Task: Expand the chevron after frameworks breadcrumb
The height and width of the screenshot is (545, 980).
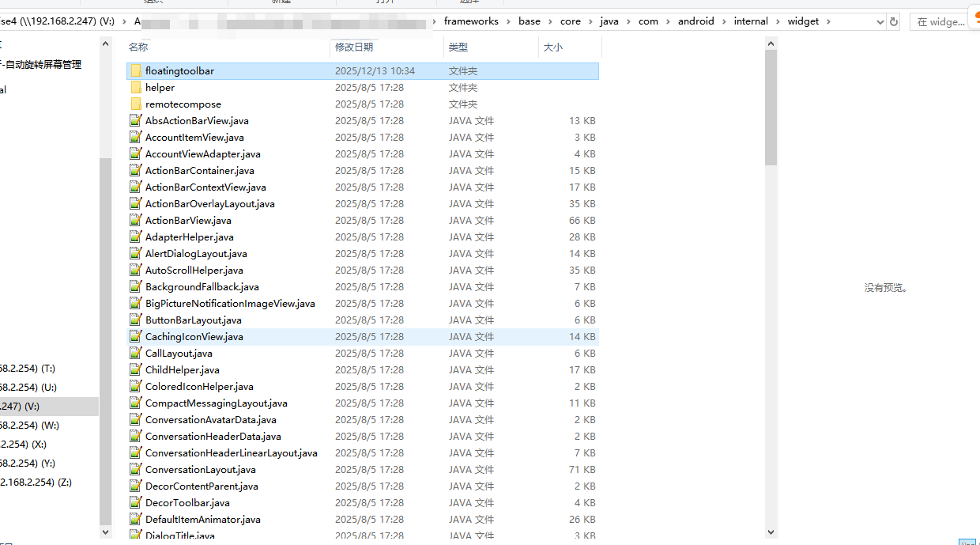Action: pyautogui.click(x=509, y=21)
